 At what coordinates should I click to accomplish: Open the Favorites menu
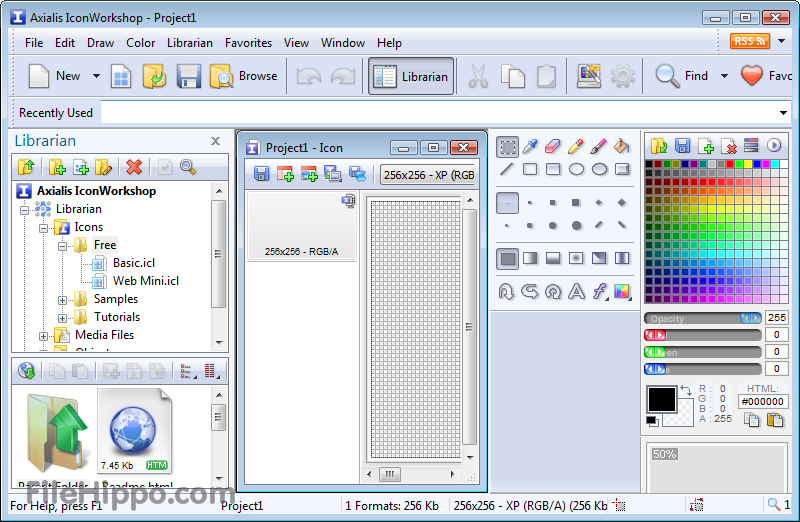coord(248,43)
